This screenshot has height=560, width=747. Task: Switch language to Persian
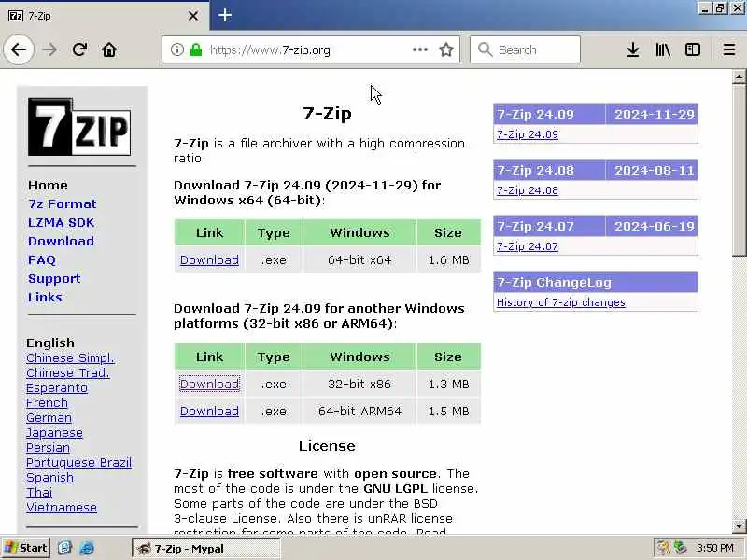pos(48,448)
